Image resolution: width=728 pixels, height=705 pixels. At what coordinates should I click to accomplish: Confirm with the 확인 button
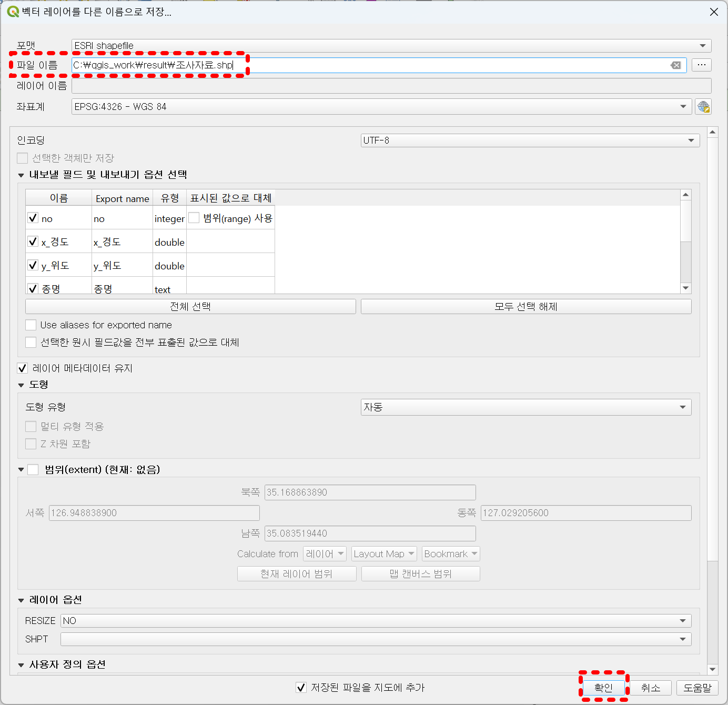(x=603, y=688)
